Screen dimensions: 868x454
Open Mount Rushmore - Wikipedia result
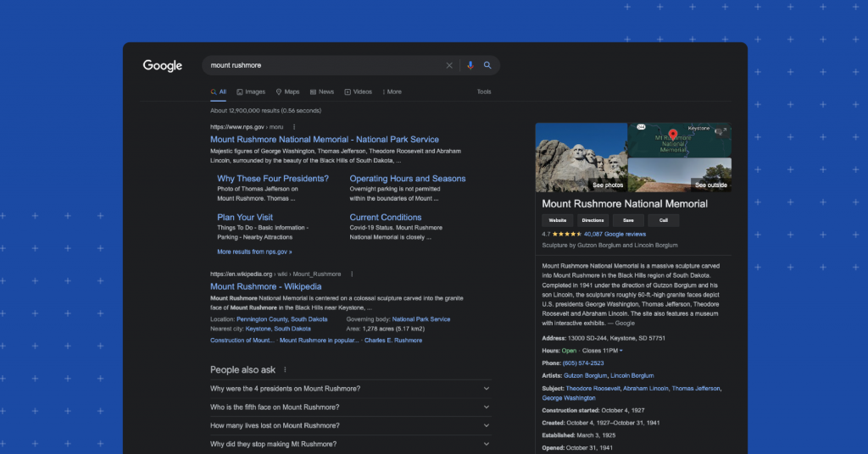tap(265, 286)
